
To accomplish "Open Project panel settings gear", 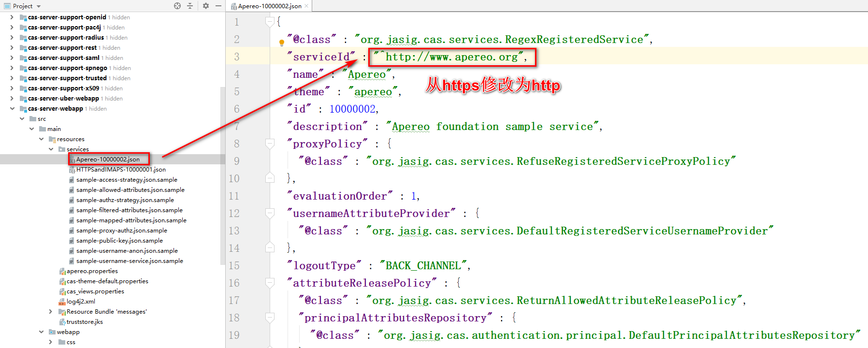I will (x=206, y=6).
